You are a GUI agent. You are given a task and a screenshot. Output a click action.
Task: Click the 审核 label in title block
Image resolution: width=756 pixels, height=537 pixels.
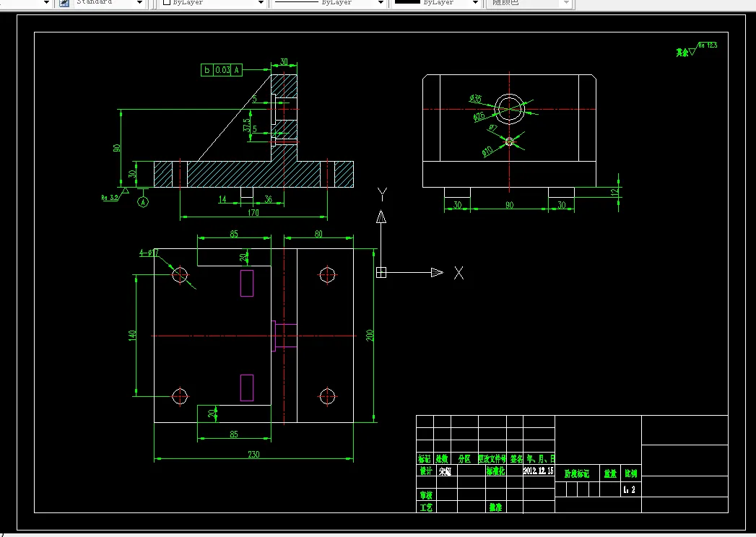[x=426, y=495]
